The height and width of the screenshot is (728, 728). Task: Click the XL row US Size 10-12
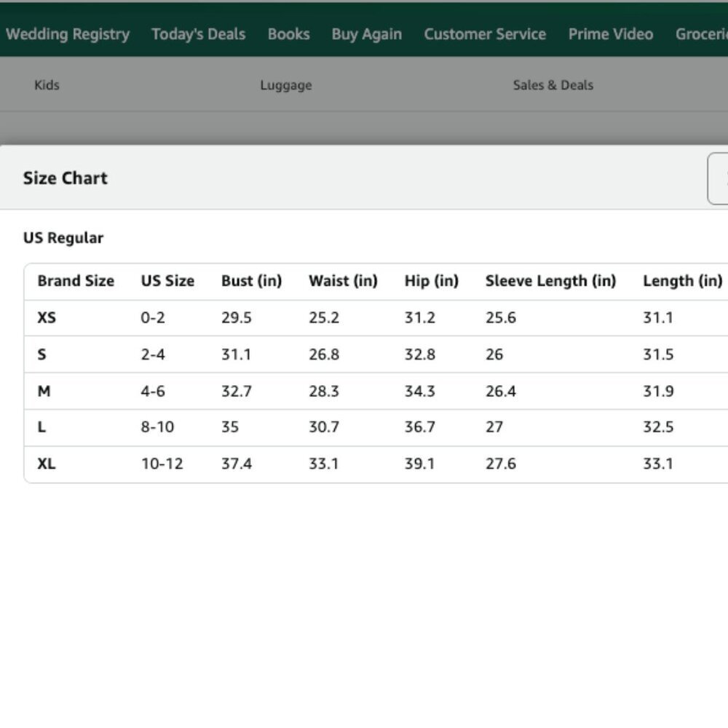point(162,464)
